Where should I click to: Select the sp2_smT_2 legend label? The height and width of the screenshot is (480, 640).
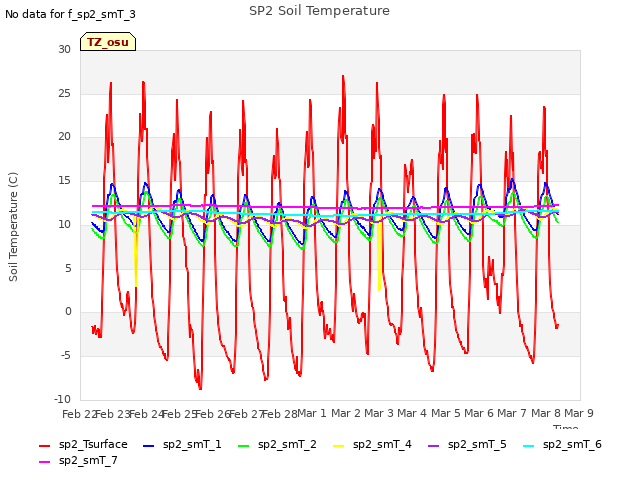[x=287, y=444]
